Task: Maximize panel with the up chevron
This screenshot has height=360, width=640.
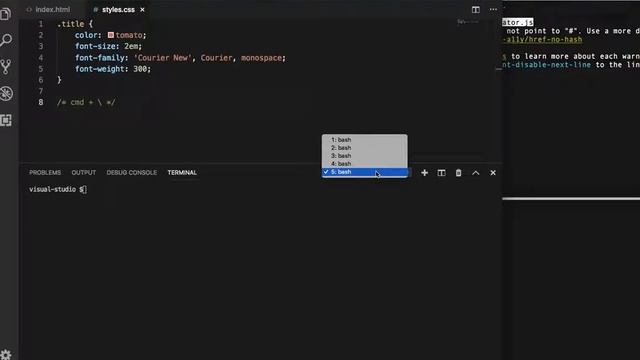Action: point(476,173)
